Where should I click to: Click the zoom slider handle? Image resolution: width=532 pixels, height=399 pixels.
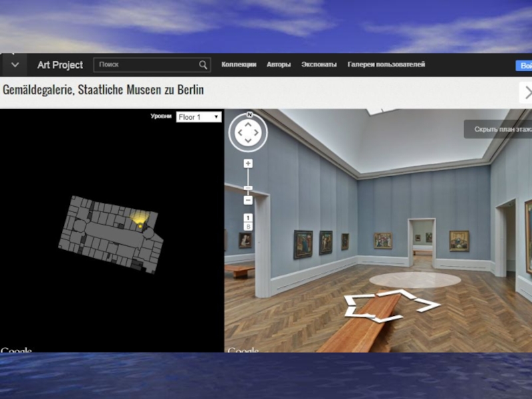pyautogui.click(x=248, y=188)
